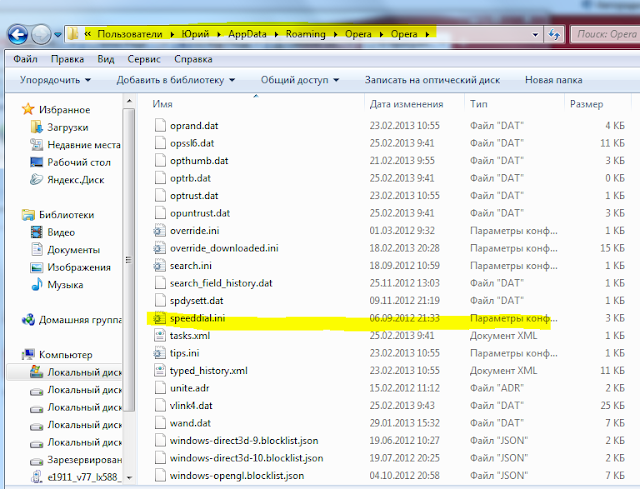Viewport: 640px width, 489px height.
Task: Select file 'windows-direct3d-9.blocklist.json'
Action: pos(244,441)
